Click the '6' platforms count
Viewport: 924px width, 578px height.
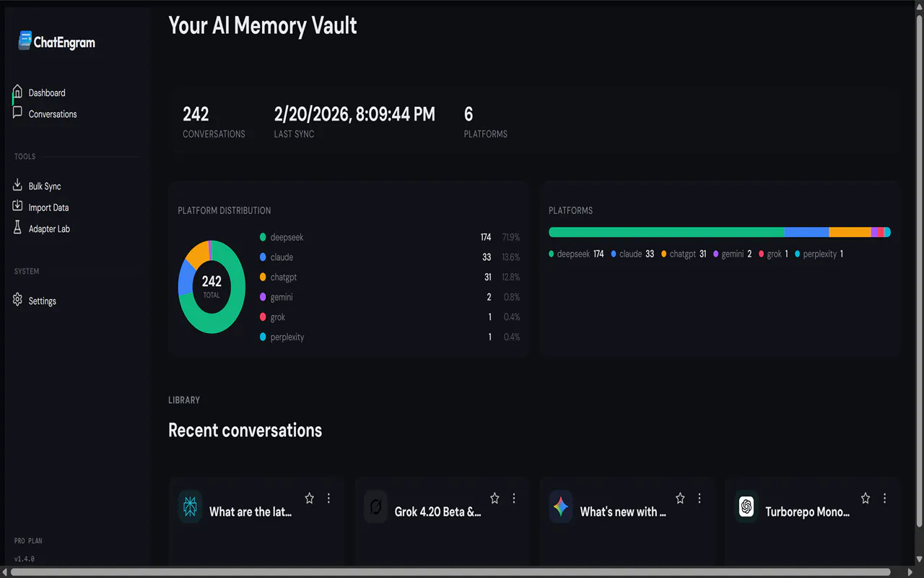(x=468, y=114)
